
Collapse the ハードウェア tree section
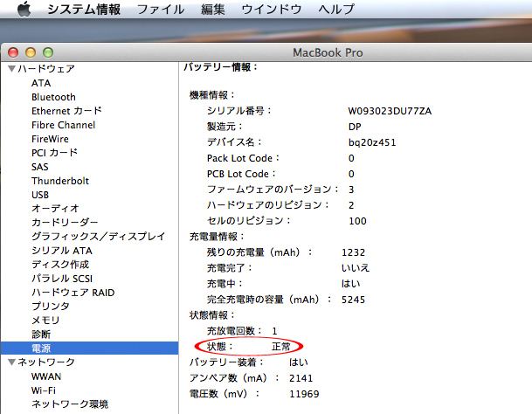(12, 69)
